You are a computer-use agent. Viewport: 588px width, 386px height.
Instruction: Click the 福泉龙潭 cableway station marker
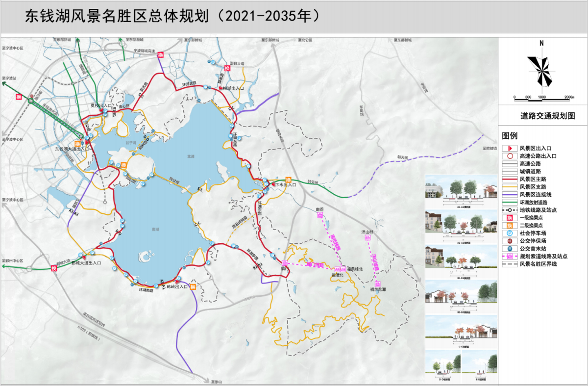pyautogui.click(x=378, y=283)
